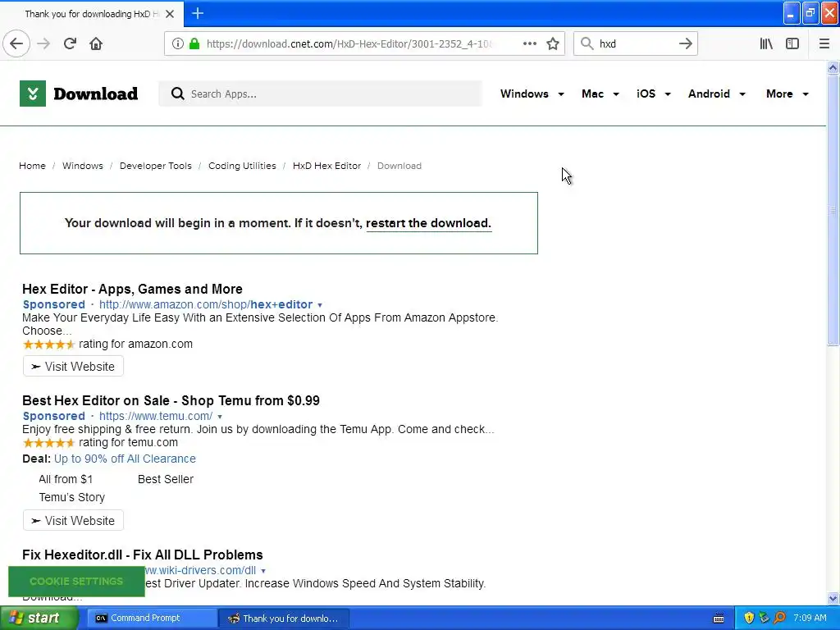Click the All from $1 link
Screen dimensions: 840x630
pyautogui.click(x=66, y=479)
